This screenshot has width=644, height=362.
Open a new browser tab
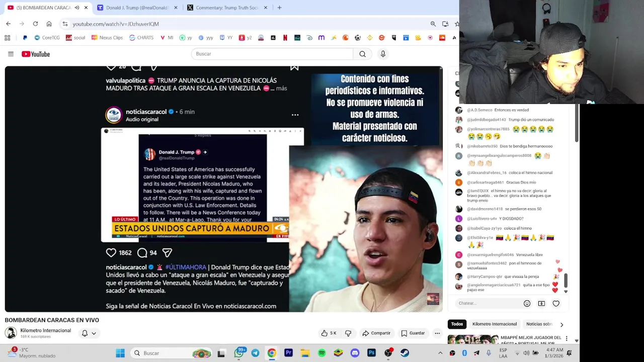(x=279, y=8)
